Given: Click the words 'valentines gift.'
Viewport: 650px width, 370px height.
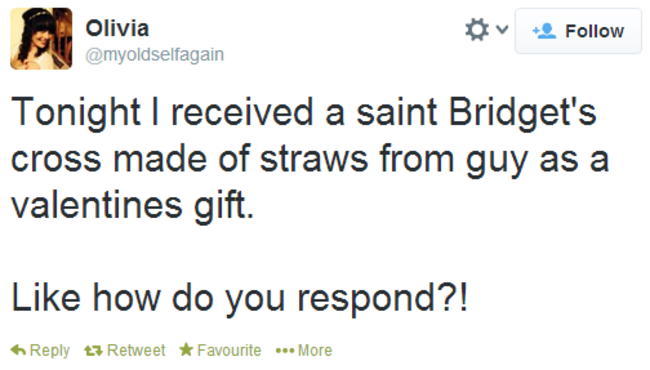Looking at the screenshot, I should pos(133,205).
